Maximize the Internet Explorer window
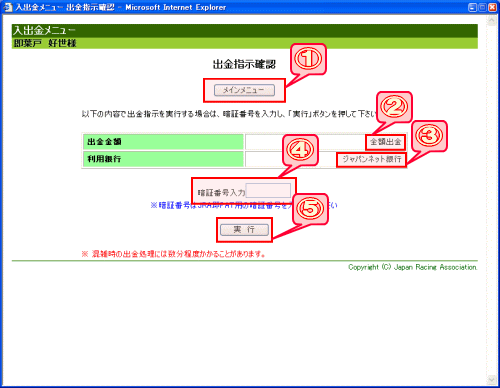Viewport: 500px width, 388px height. (482, 7)
